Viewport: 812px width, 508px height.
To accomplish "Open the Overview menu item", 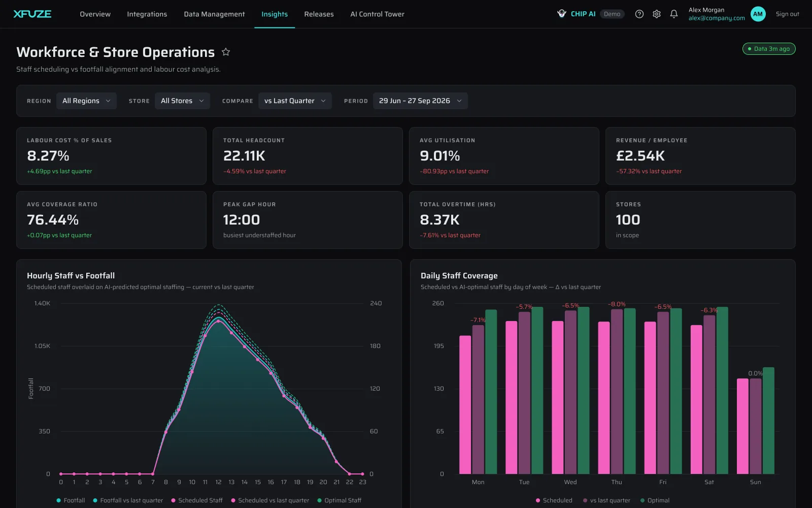I will pos(95,14).
